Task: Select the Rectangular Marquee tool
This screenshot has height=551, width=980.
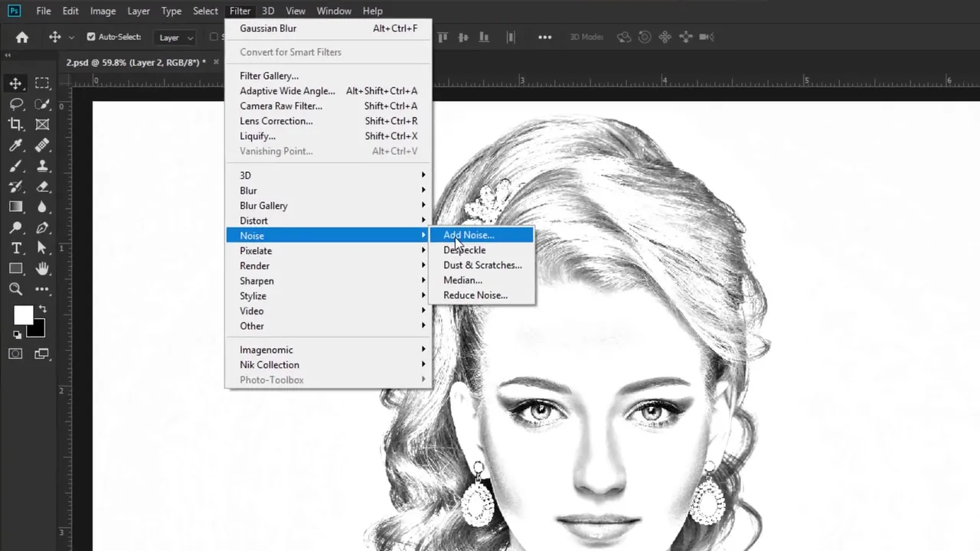Action: (x=42, y=83)
